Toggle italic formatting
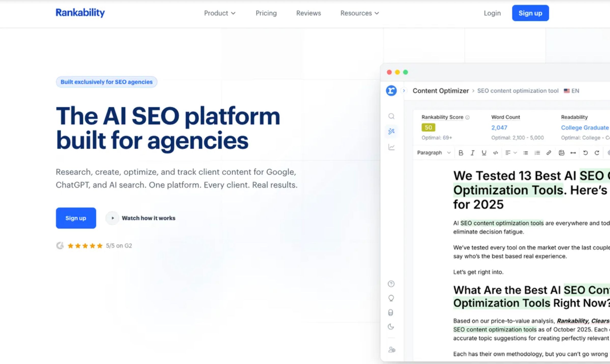The width and height of the screenshot is (610, 364). click(473, 153)
